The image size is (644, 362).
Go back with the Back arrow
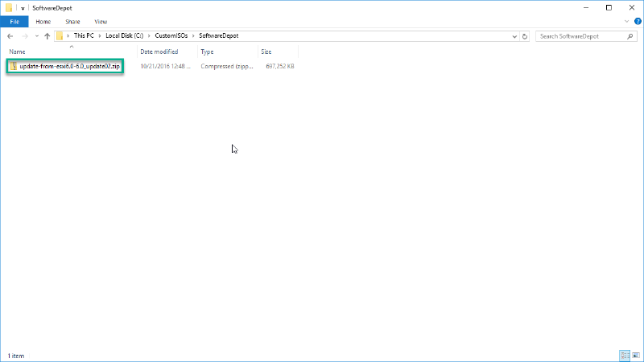click(10, 36)
